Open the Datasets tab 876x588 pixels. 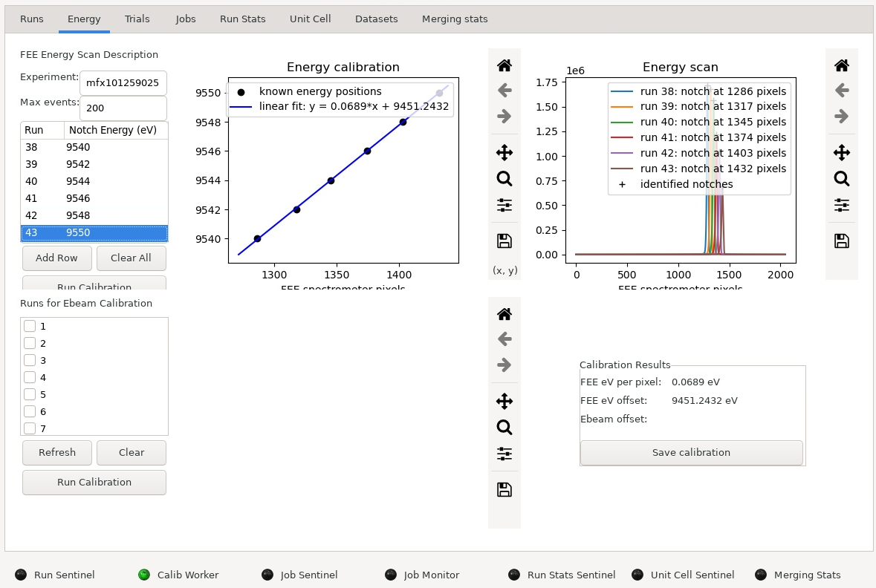377,19
